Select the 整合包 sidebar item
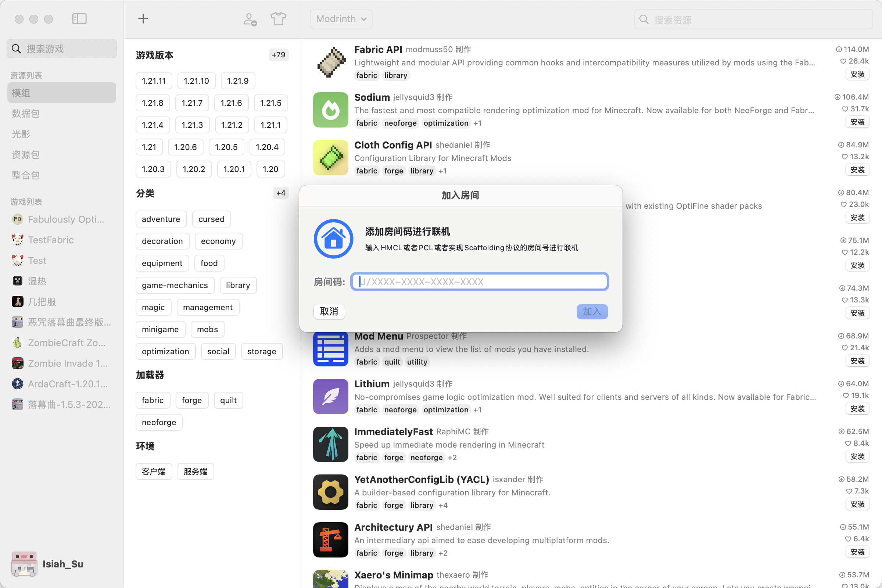Image resolution: width=882 pixels, height=588 pixels. tap(25, 175)
